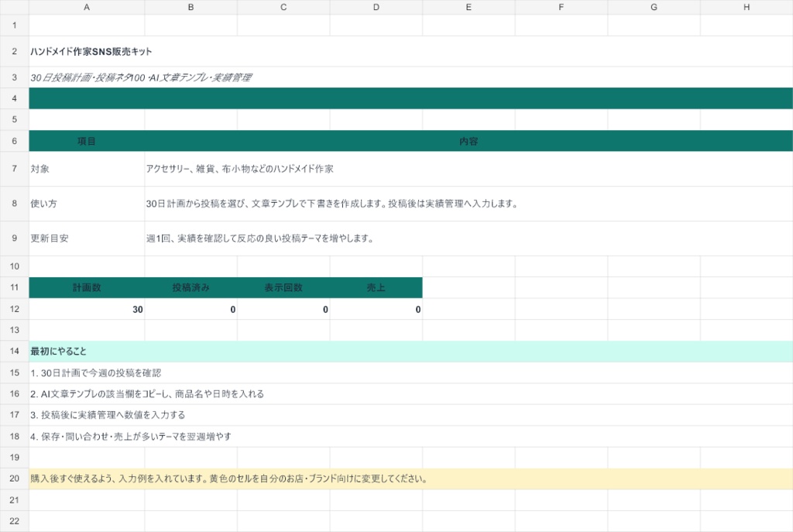Select cell アクセサリー、雑貨、布小物などのハンドメイド作家
This screenshot has width=793, height=532.
(469, 169)
